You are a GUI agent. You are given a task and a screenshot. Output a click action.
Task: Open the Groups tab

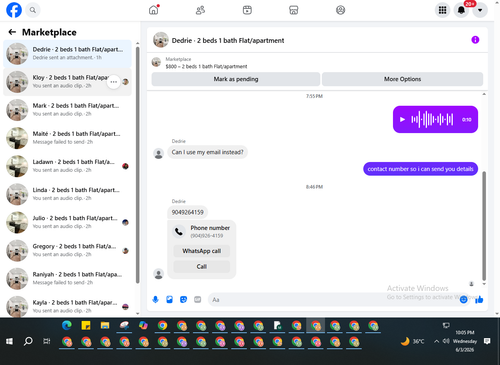pyautogui.click(x=340, y=10)
